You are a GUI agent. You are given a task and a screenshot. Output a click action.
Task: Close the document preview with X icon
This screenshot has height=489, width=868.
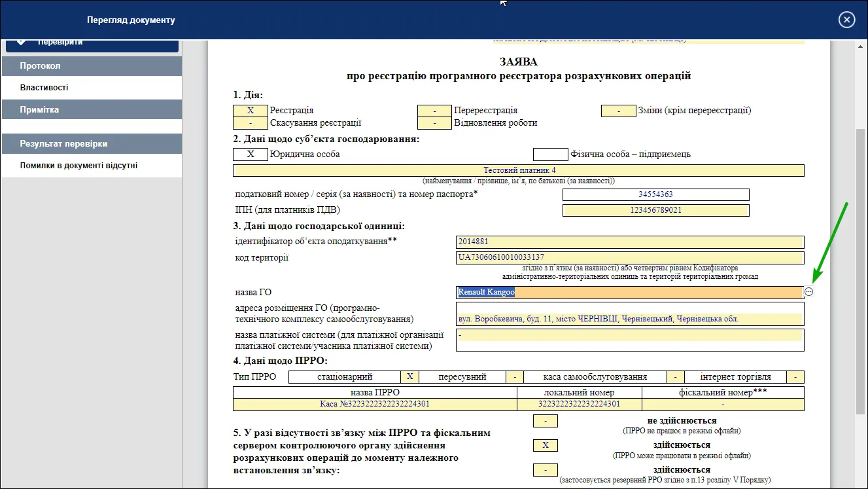846,20
